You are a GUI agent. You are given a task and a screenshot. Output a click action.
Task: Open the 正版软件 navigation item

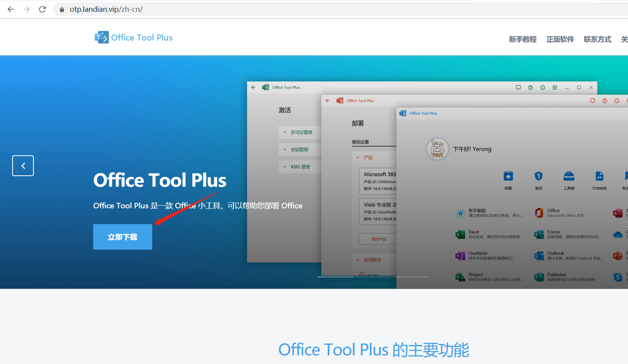coord(560,39)
